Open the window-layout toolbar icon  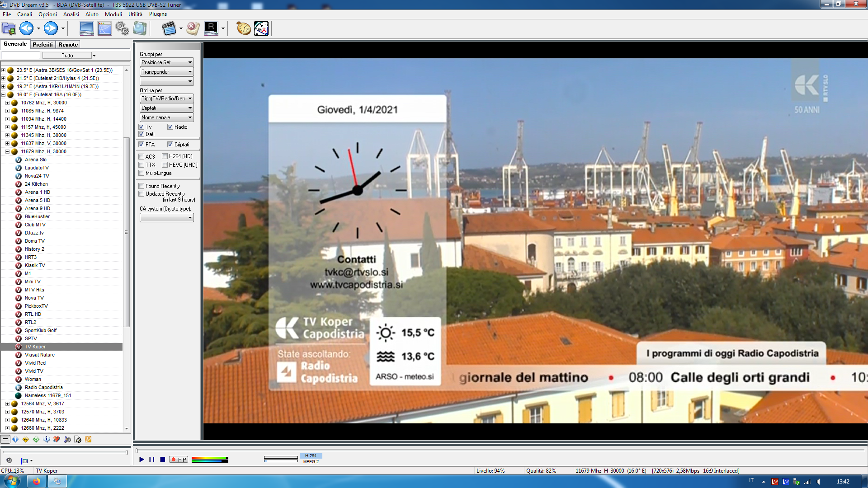click(x=104, y=28)
